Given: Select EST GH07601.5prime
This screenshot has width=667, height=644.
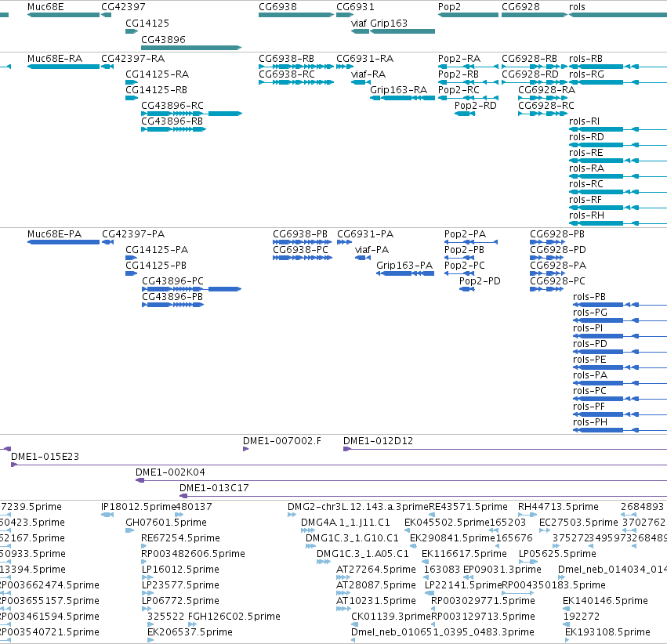Looking at the screenshot, I should tap(166, 522).
